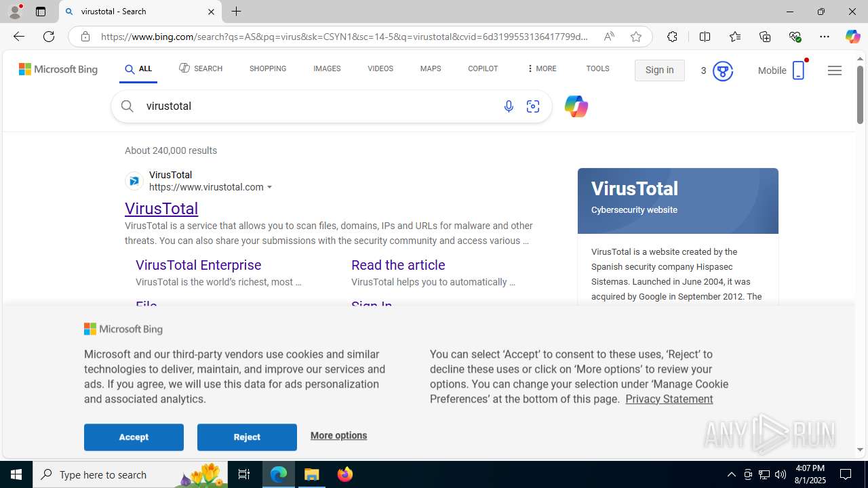868x488 pixels.
Task: Open Settings and more ellipsis menu
Action: click(x=825, y=37)
